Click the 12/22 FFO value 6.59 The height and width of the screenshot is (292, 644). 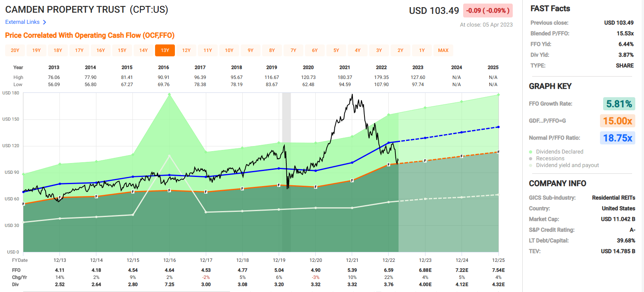coord(389,270)
